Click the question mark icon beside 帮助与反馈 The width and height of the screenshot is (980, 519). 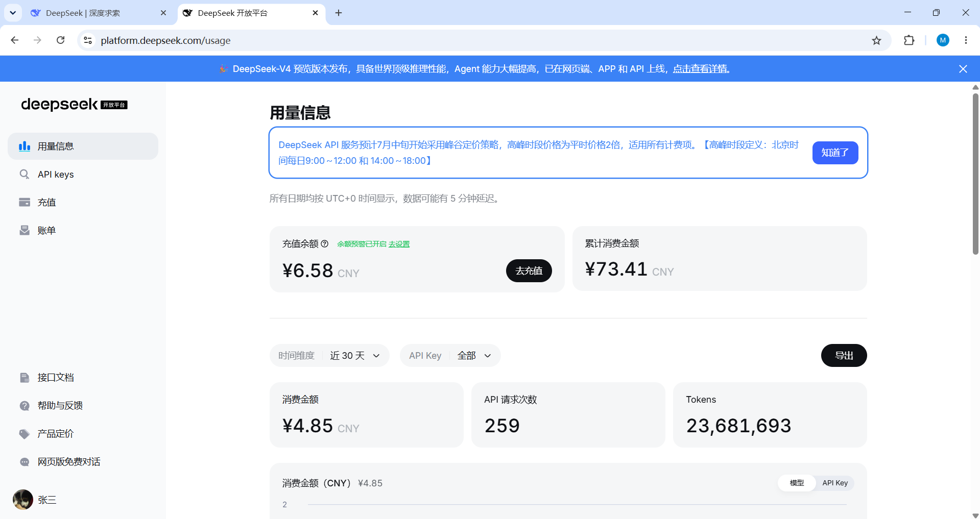click(25, 406)
